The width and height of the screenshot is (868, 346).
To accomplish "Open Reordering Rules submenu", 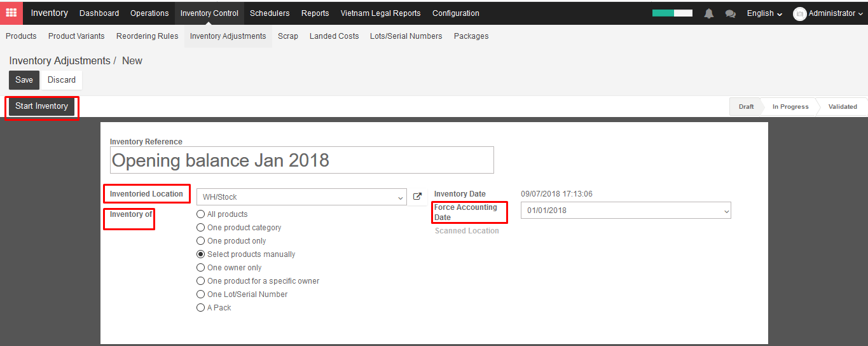I will [148, 36].
